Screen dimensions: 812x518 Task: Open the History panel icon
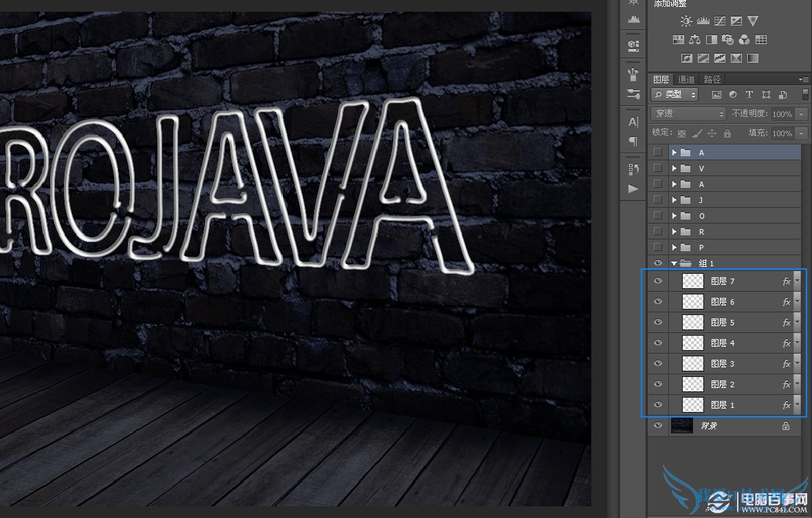(x=633, y=169)
